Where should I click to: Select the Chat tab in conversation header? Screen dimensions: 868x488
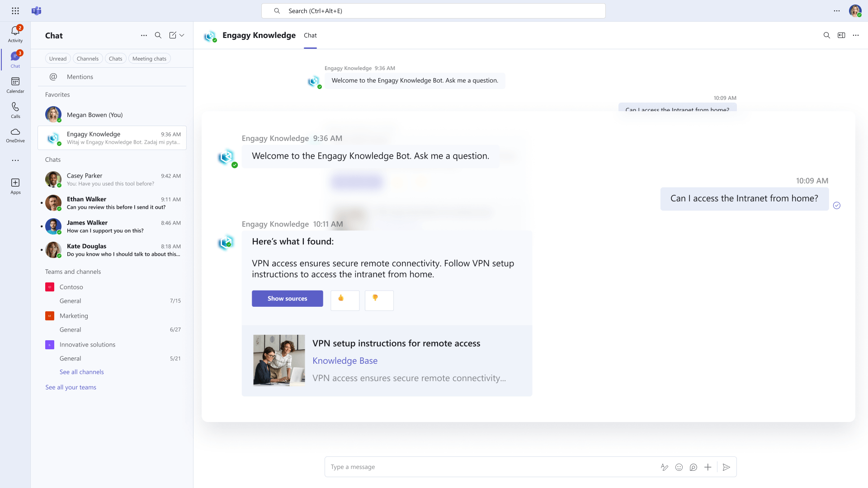click(310, 35)
